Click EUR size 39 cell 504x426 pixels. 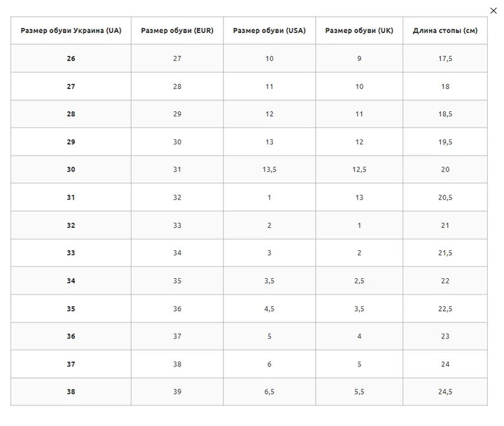click(177, 392)
